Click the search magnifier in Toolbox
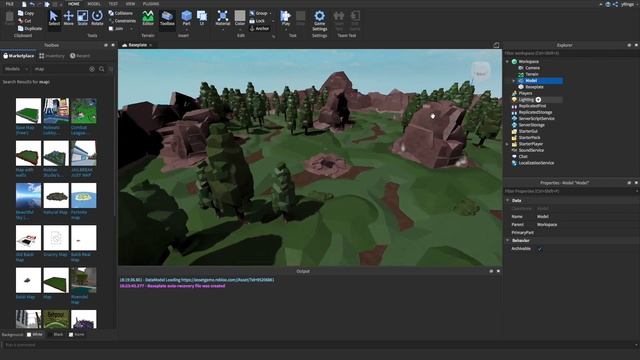This screenshot has width=640, height=360. point(101,69)
